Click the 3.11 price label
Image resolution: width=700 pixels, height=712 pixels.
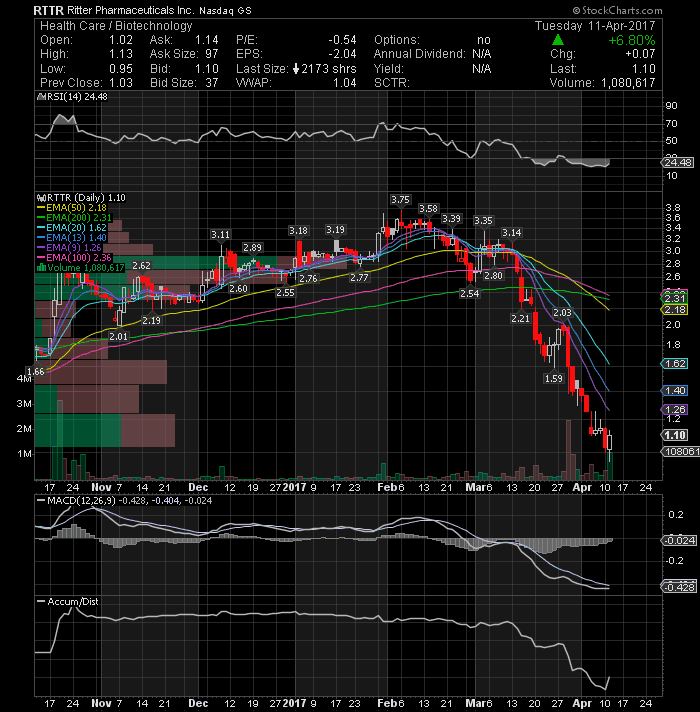click(220, 235)
